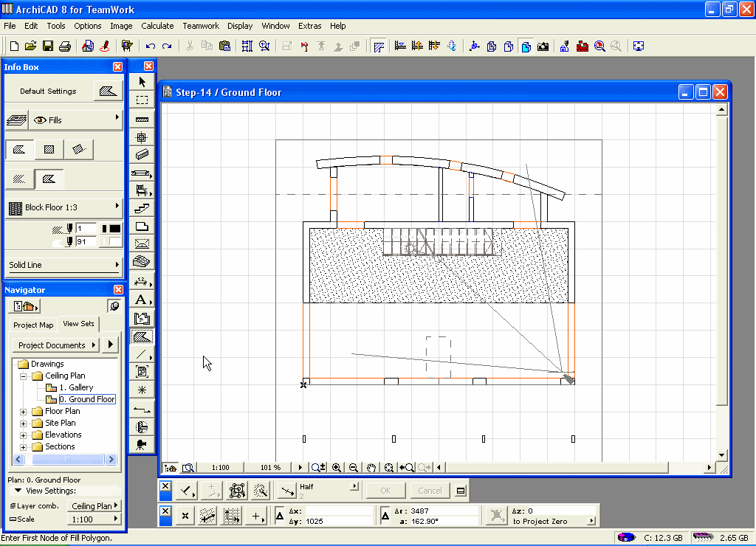The height and width of the screenshot is (546, 756).
Task: Open the Calculate menu
Action: (157, 26)
